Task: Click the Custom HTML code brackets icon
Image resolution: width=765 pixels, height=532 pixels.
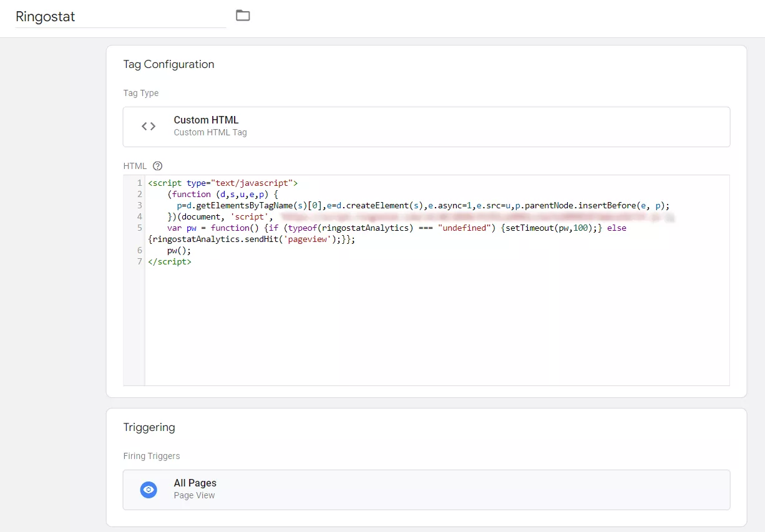Action: (149, 126)
